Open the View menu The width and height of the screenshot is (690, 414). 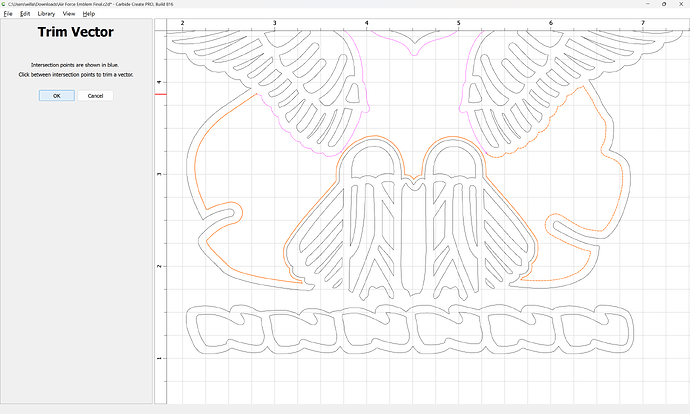(69, 14)
